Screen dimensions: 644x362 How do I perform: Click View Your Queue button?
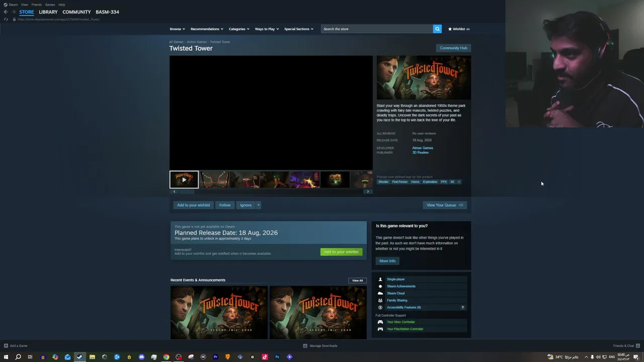pos(445,205)
